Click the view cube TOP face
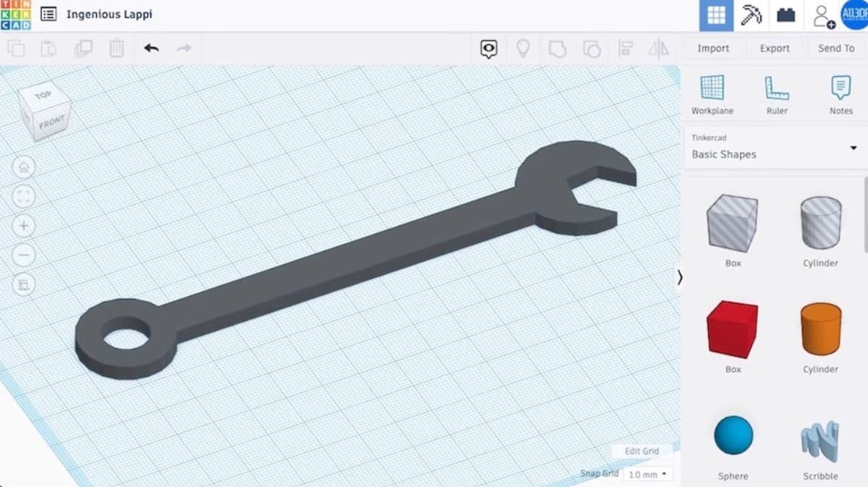 [43, 95]
